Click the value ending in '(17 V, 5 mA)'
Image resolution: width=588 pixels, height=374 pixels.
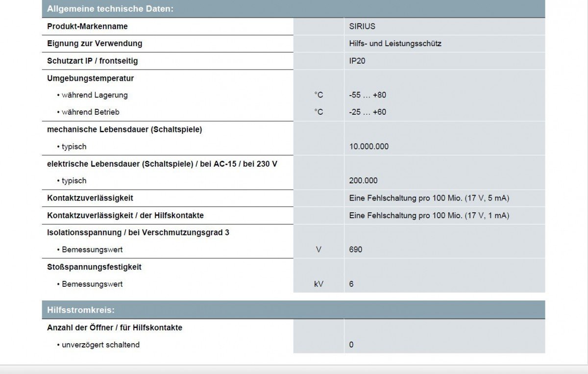click(x=429, y=198)
